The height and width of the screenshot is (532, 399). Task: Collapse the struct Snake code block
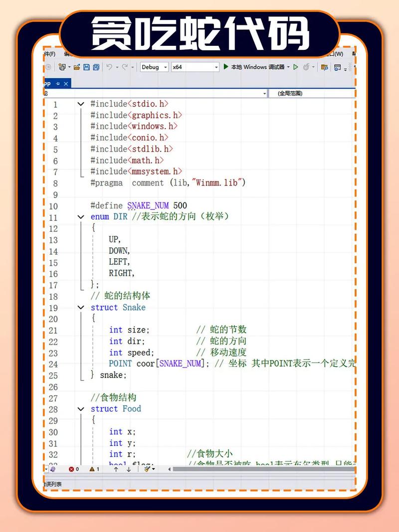point(81,308)
